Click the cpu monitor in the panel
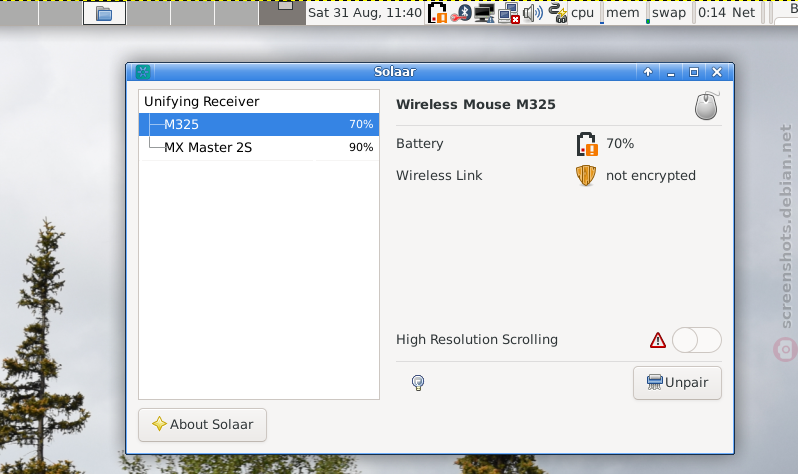 [x=582, y=13]
